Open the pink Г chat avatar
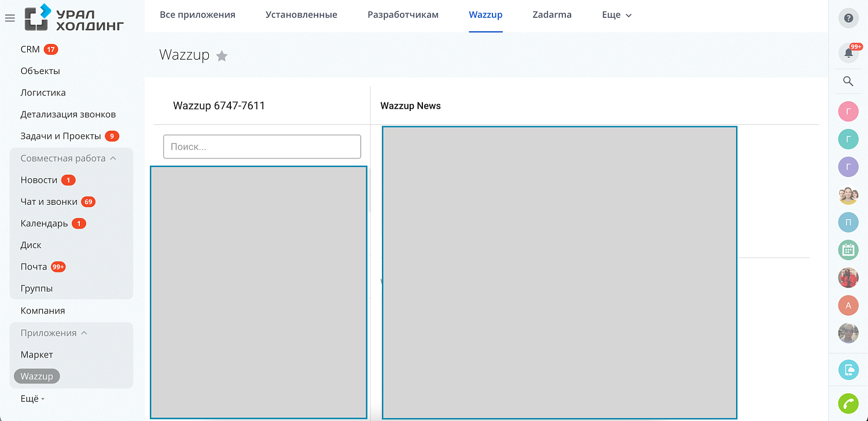Viewport: 868px width, 421px height. coord(848,112)
